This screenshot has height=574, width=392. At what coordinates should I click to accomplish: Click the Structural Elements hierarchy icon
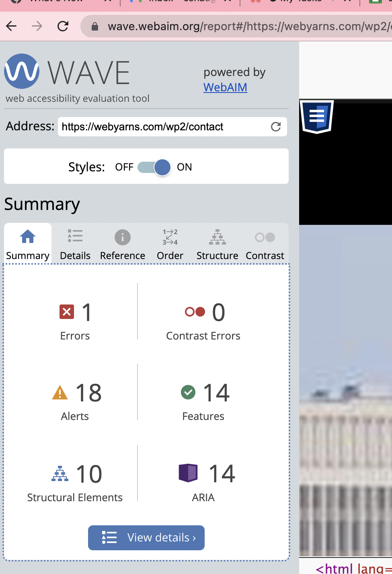tap(60, 473)
